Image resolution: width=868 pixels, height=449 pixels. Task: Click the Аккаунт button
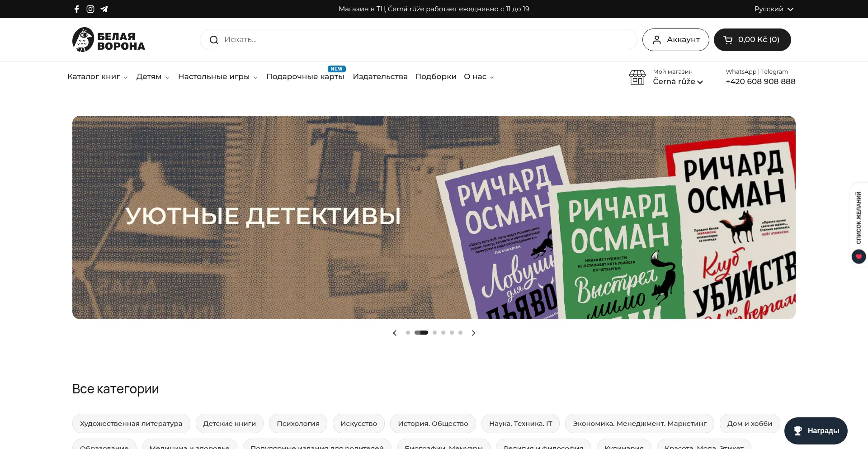point(675,40)
